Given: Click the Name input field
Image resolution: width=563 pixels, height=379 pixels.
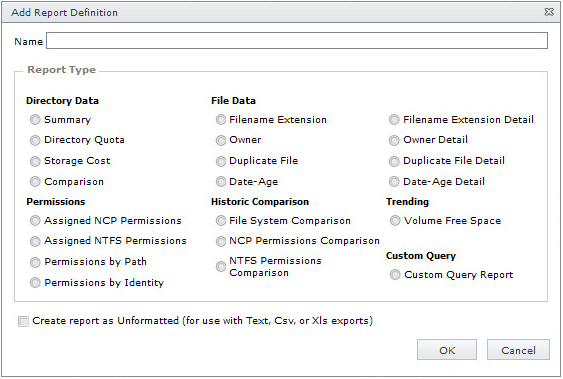Looking at the screenshot, I should [x=297, y=41].
